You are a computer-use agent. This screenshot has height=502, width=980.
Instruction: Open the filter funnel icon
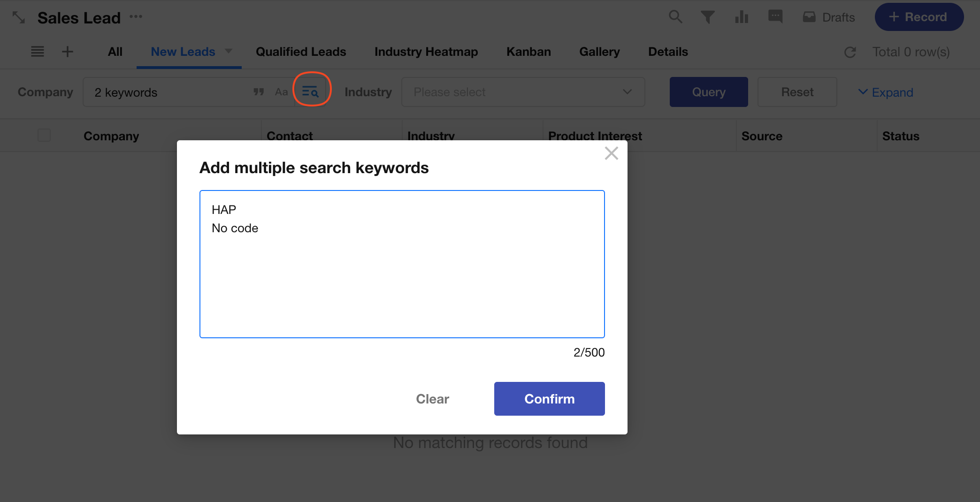[708, 17]
